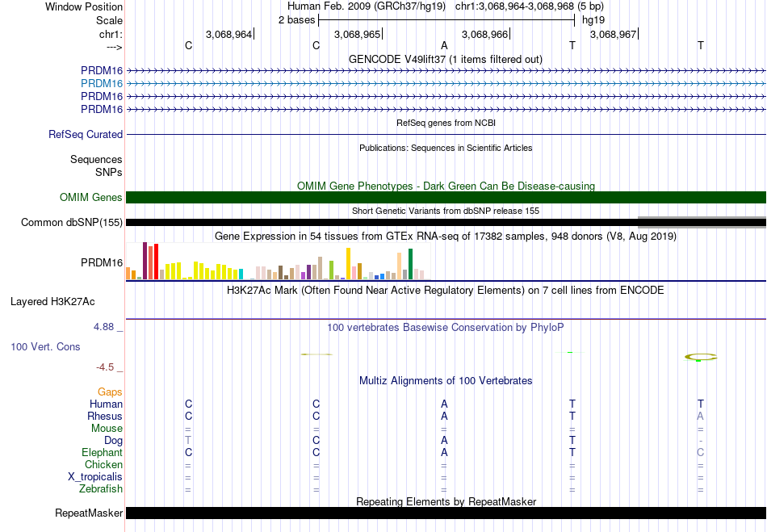Click the ---> strand direction arrow

(114, 47)
